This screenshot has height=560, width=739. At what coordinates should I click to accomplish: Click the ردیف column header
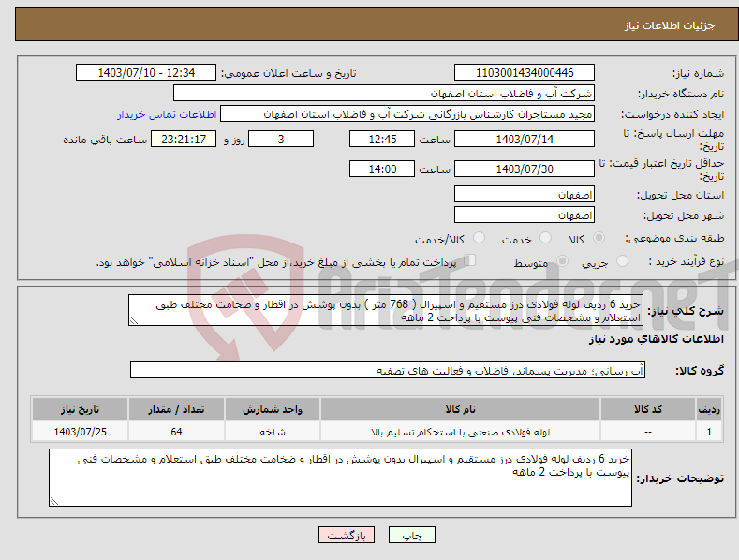coord(709,409)
